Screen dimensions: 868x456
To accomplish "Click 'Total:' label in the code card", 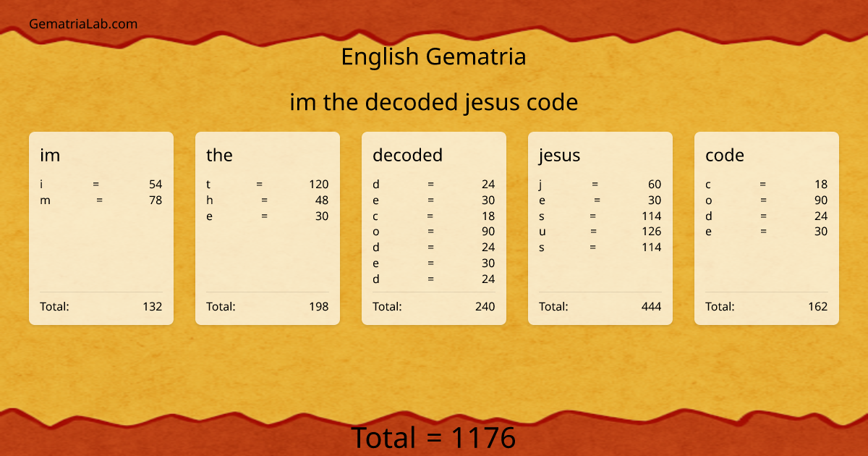I will pos(720,306).
